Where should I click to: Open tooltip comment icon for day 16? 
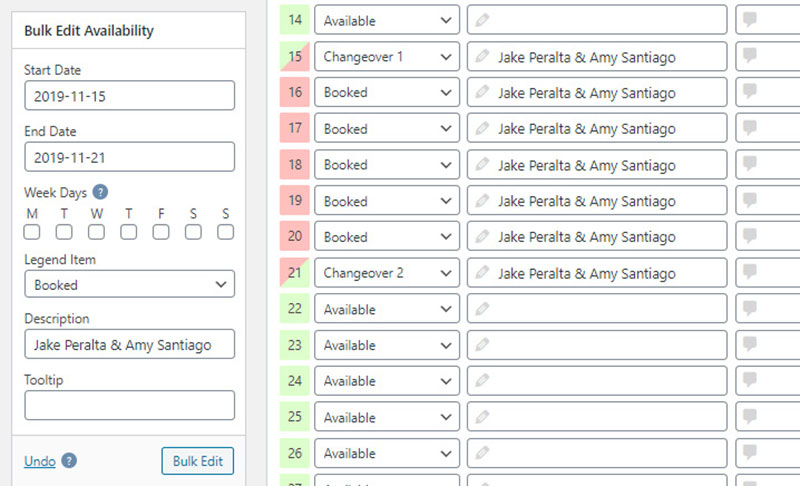[749, 92]
